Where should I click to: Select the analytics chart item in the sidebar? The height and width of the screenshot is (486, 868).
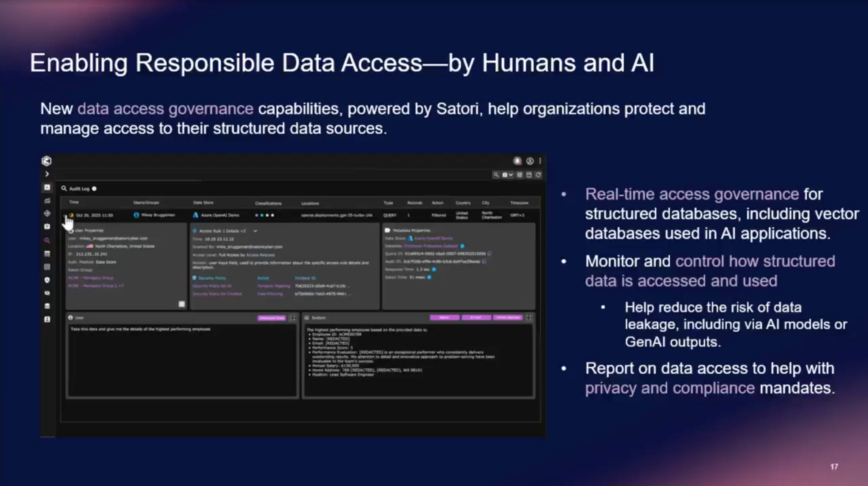(x=48, y=200)
